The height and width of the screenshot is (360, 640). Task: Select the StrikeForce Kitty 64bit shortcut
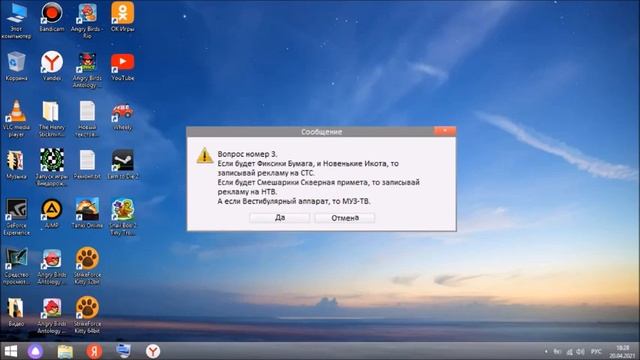coord(87,315)
